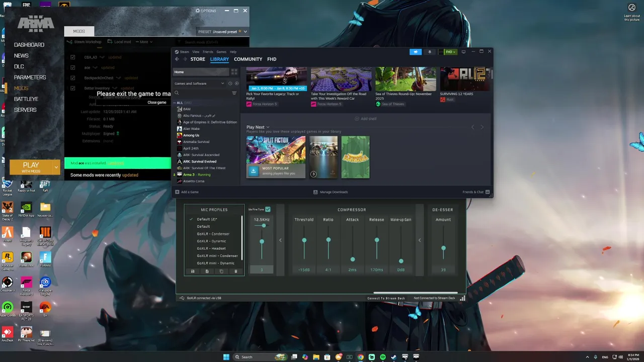The image size is (644, 362).
Task: Toggle the Better Inventory mod checkbox
Action: pos(73,88)
